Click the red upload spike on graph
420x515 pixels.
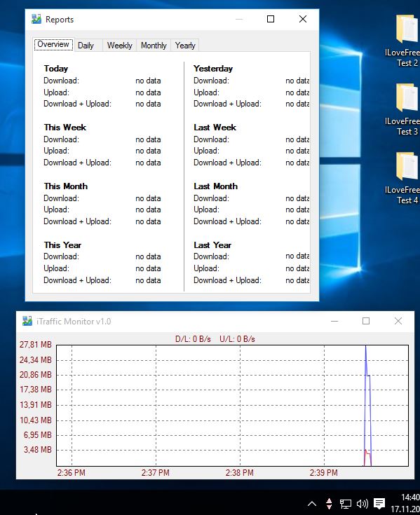point(367,457)
